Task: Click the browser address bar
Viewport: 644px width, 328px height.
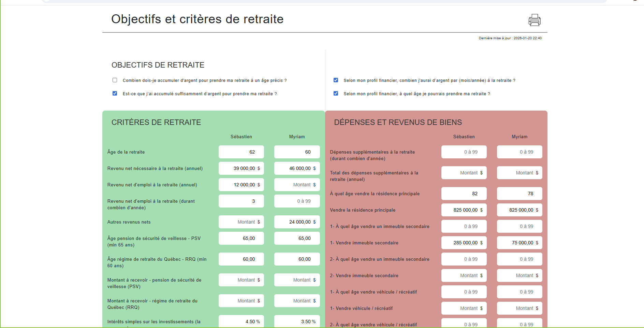Action: pos(307,1)
